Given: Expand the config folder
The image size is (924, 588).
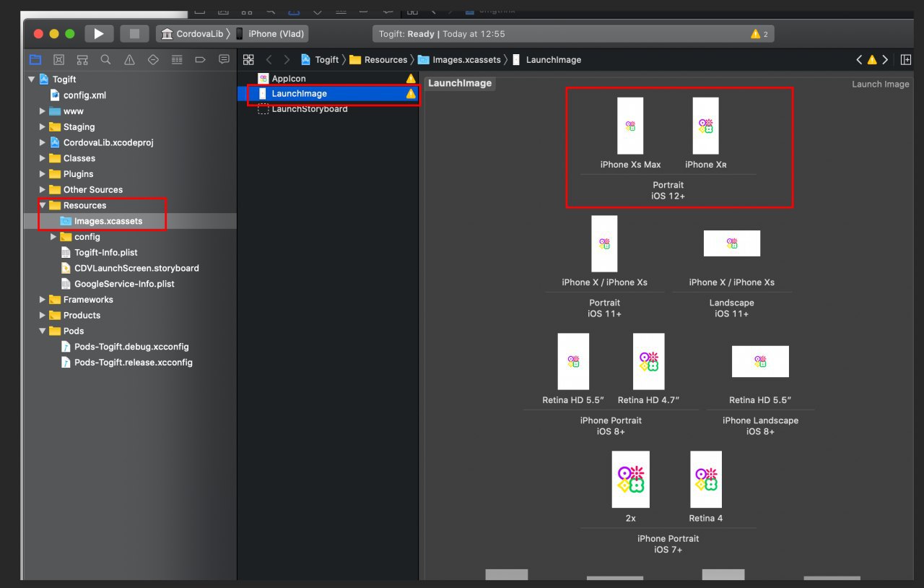Looking at the screenshot, I should tap(53, 237).
